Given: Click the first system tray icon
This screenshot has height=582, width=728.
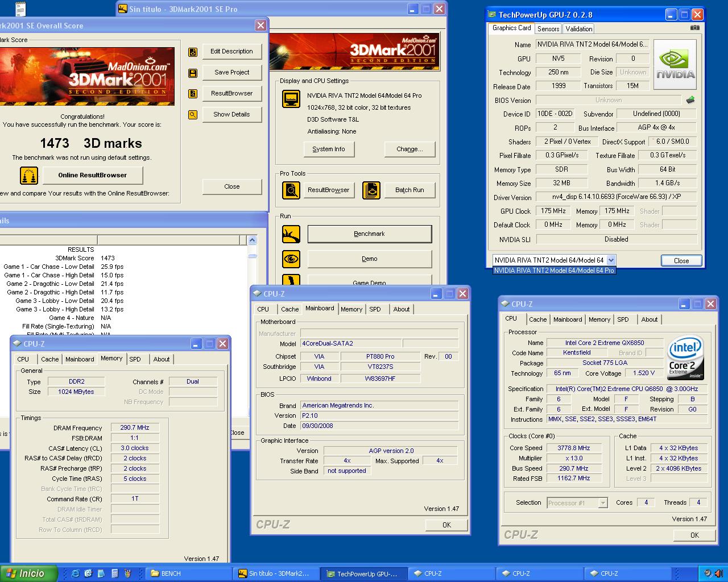Looking at the screenshot, I should (708, 573).
